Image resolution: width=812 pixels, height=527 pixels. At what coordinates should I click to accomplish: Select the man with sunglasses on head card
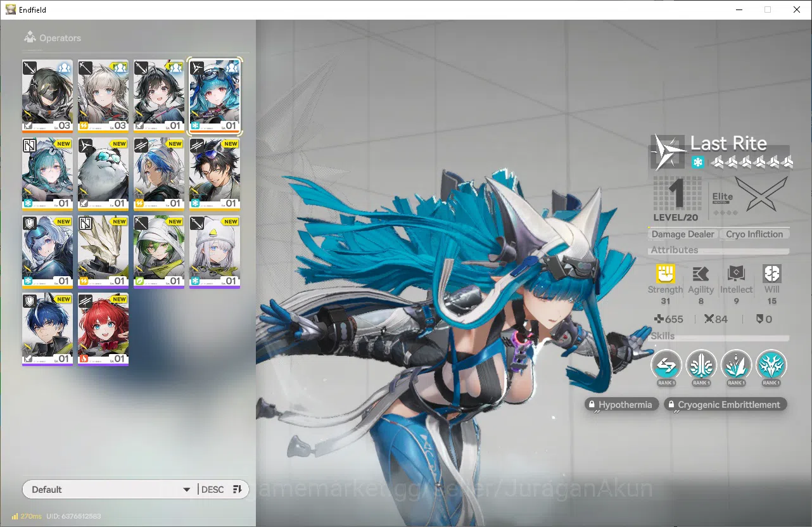[215, 174]
